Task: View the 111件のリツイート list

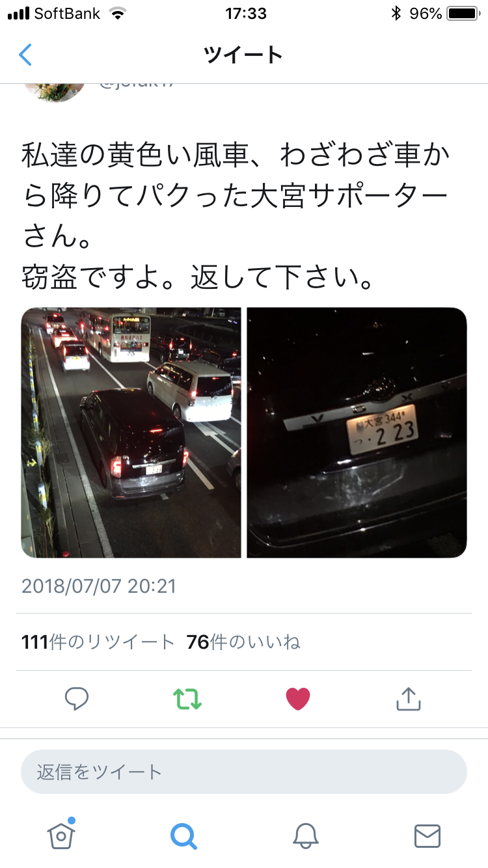Action: tap(98, 642)
